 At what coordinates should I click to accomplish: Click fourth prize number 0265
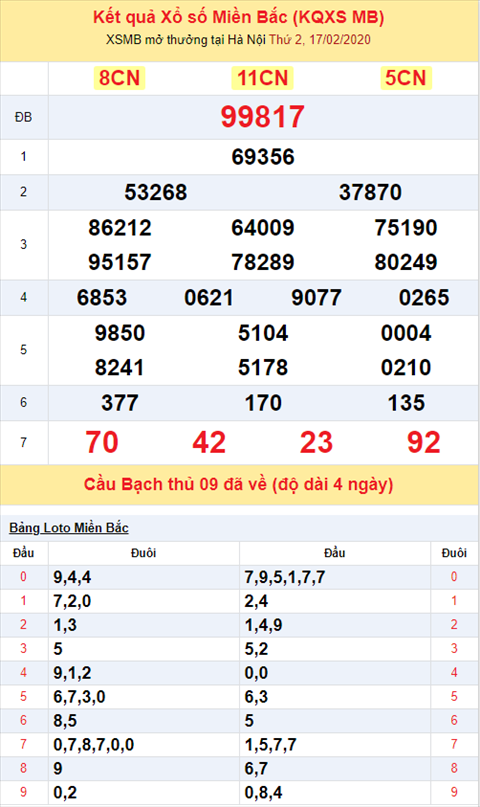tap(424, 298)
